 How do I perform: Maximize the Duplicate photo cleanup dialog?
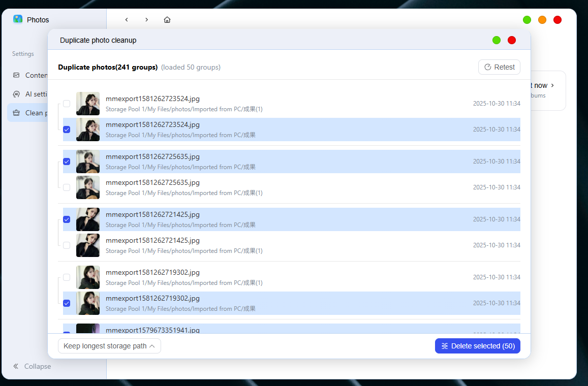pyautogui.click(x=497, y=40)
